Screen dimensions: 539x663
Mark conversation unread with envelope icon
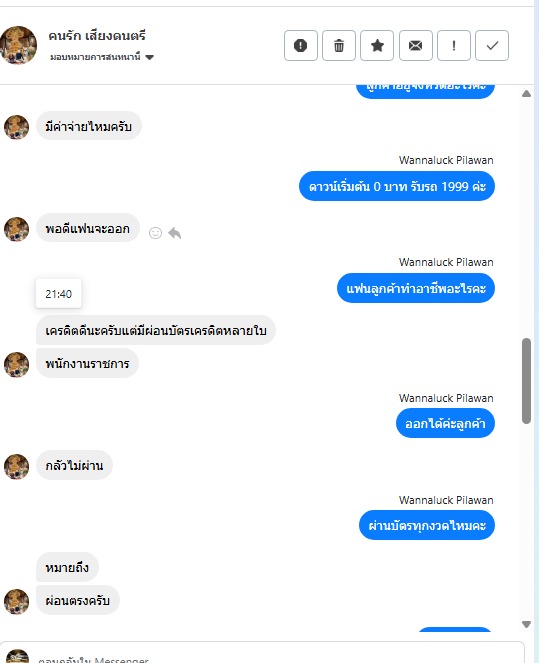416,45
